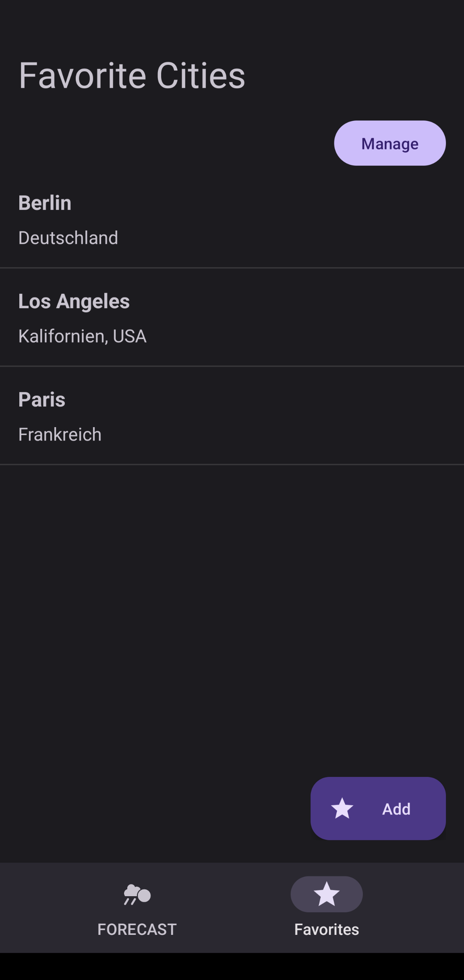Click the Favorite Cities heading
464x980 pixels.
pos(132,75)
